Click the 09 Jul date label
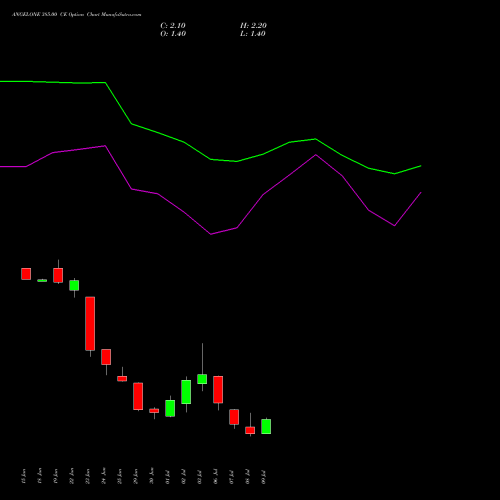The height and width of the screenshot is (500, 500). click(264, 476)
